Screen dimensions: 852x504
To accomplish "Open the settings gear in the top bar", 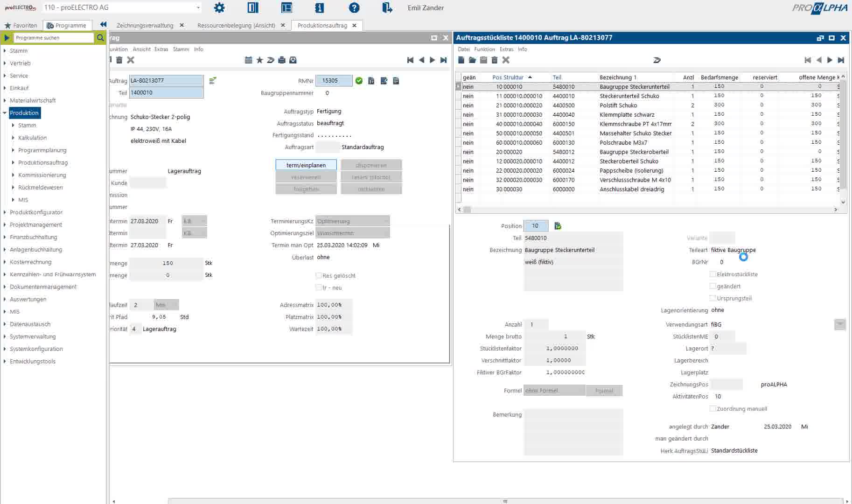I will (219, 7).
